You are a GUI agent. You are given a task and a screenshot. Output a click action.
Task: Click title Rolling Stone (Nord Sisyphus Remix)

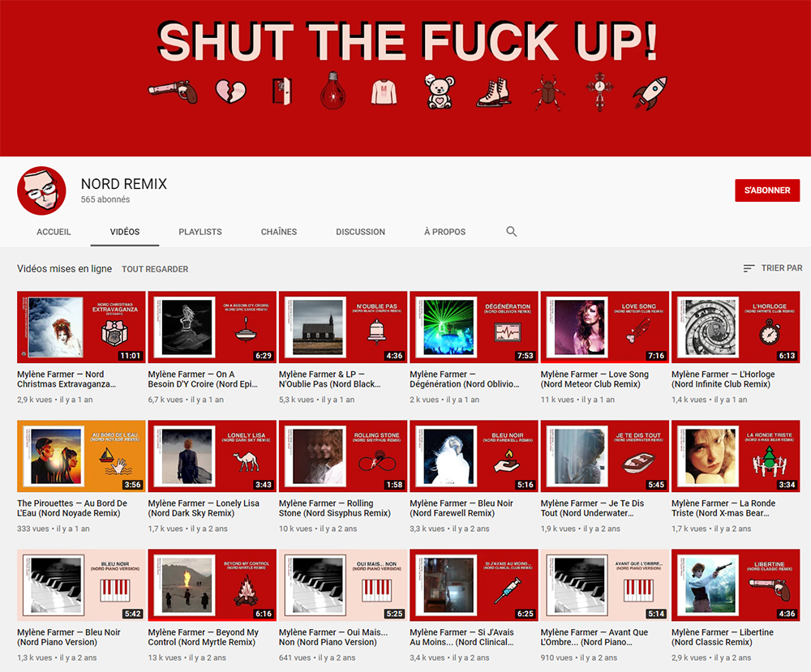pos(335,508)
